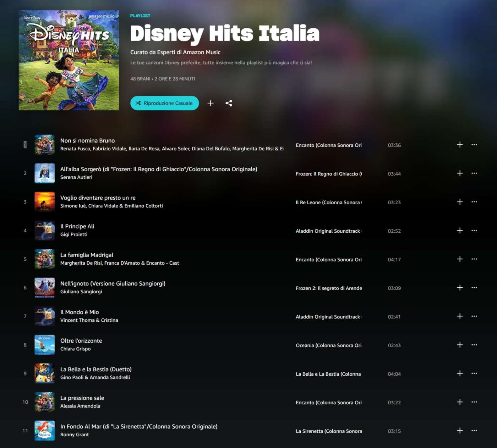Screen dimensions: 497x448
Task: Open more options for Il Principe Ali
Action: click(x=474, y=231)
